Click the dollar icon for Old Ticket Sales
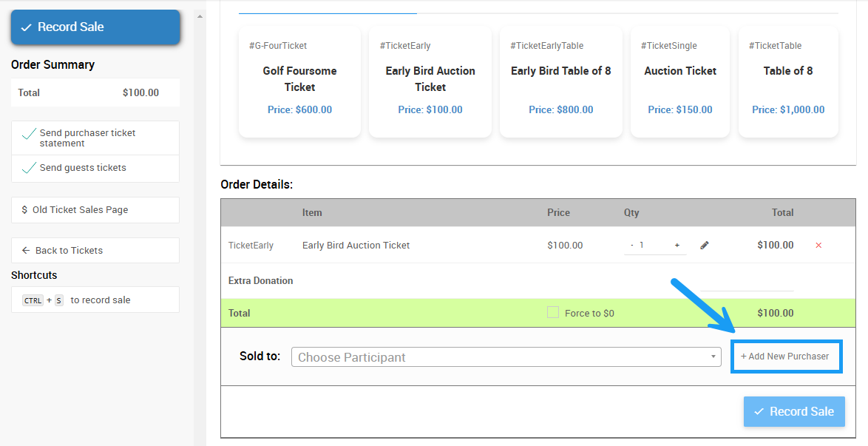 pos(24,210)
